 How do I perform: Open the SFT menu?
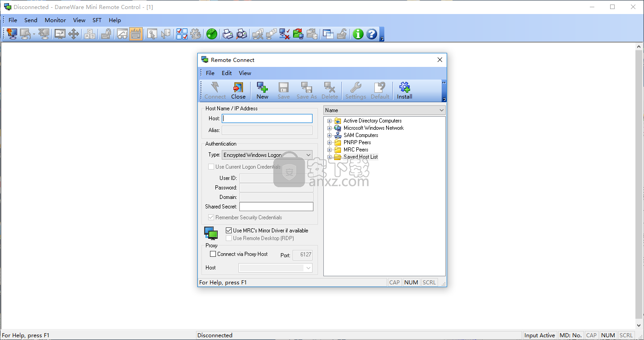tap(97, 20)
